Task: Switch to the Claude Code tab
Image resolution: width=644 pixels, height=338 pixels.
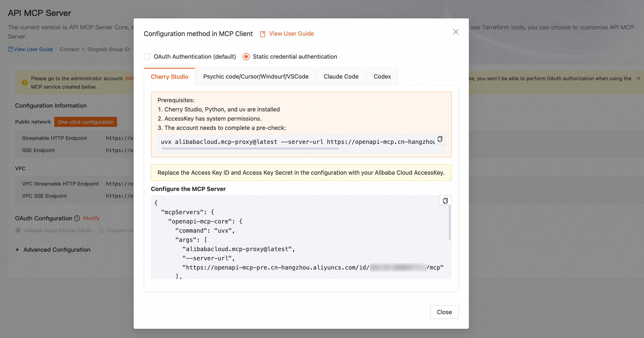Action: coord(341,76)
